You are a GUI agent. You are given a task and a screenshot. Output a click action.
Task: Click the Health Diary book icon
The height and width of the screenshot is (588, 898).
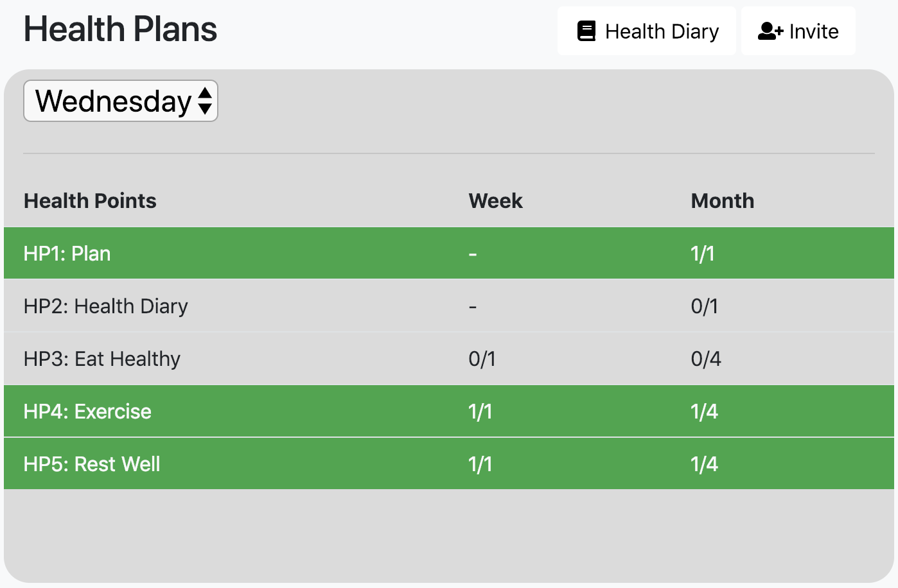(x=586, y=31)
